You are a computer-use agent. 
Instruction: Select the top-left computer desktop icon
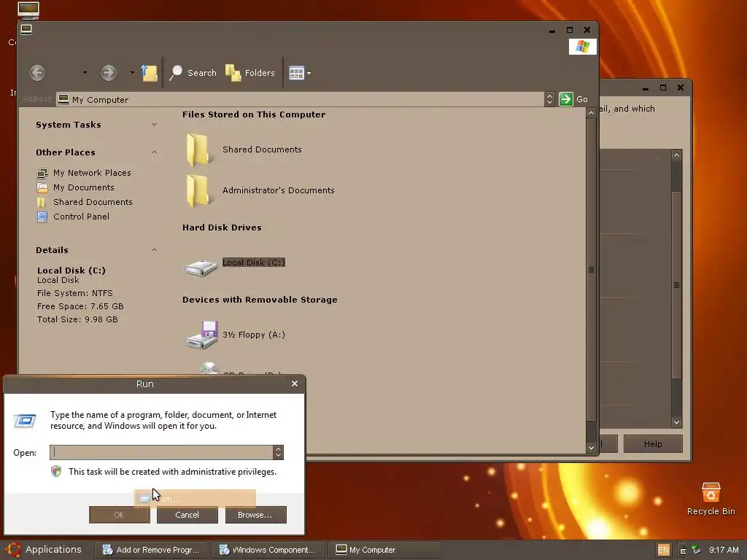(28, 10)
